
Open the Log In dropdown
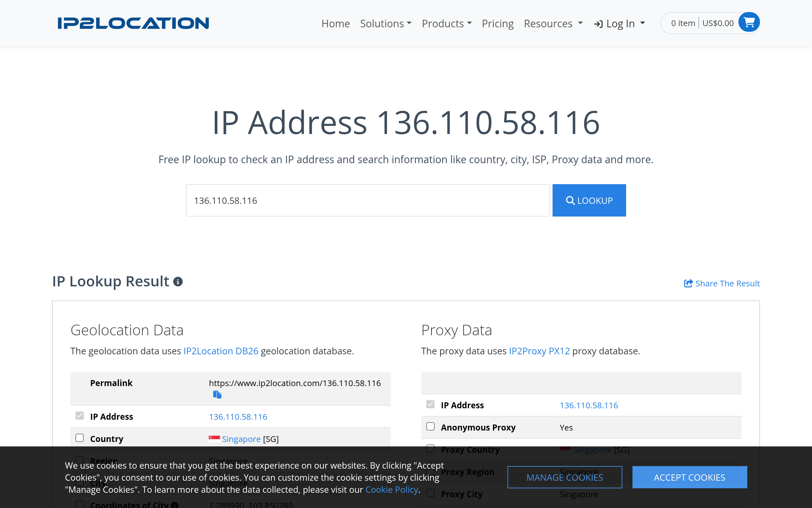[619, 23]
